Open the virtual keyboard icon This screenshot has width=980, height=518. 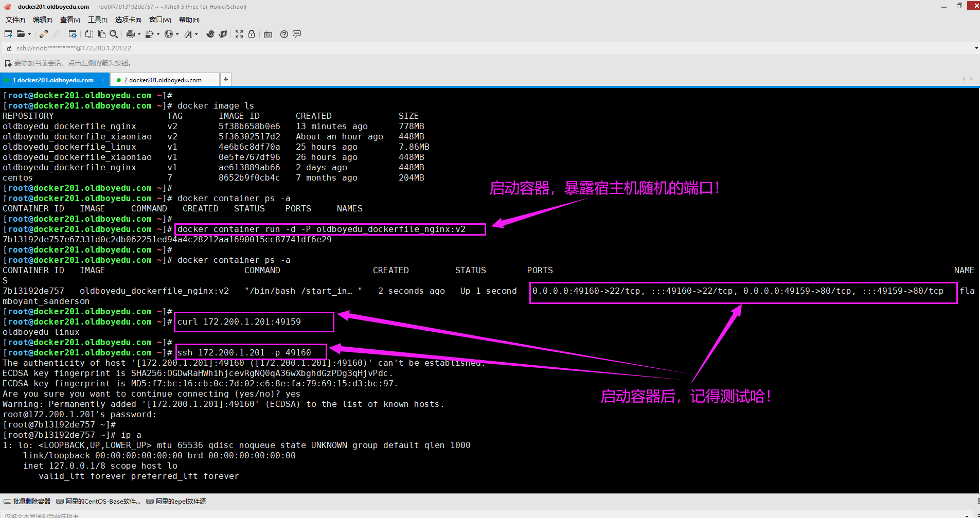pos(268,34)
